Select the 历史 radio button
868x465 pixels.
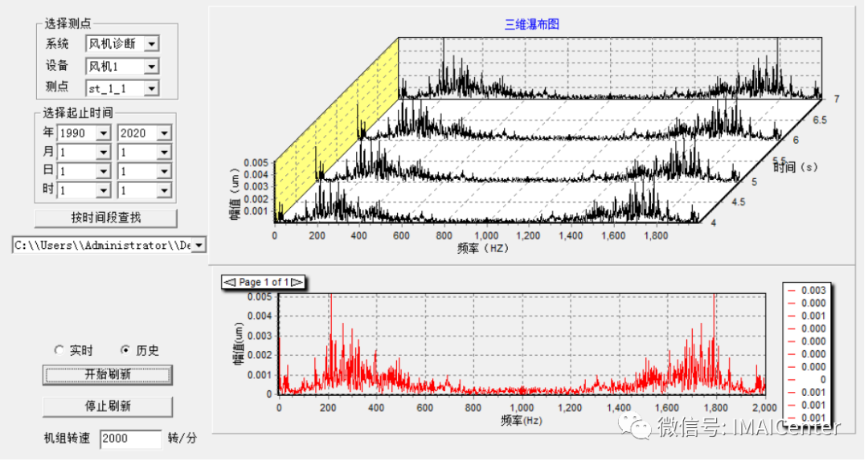[x=125, y=350]
